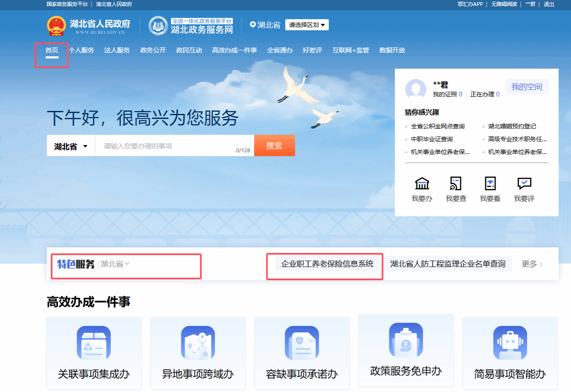
Task: Click 简易事项智能办 robot icon
Action: tap(510, 343)
